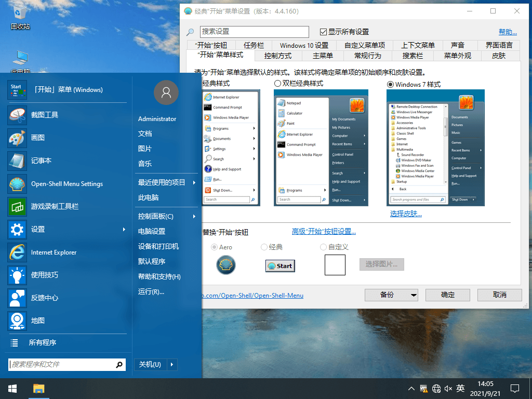This screenshot has width=532, height=399.
Task: Open Open-Shell Menu Settings shell icon
Action: tap(17, 184)
